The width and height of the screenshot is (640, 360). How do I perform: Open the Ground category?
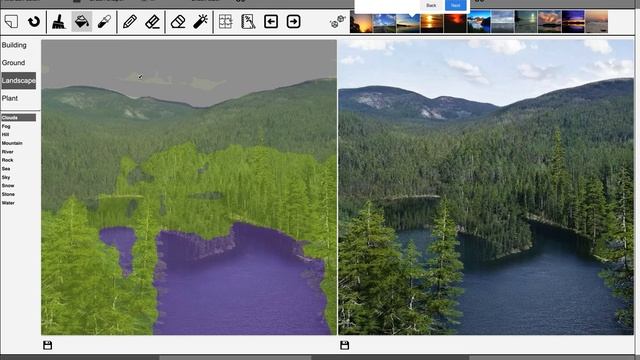(13, 62)
